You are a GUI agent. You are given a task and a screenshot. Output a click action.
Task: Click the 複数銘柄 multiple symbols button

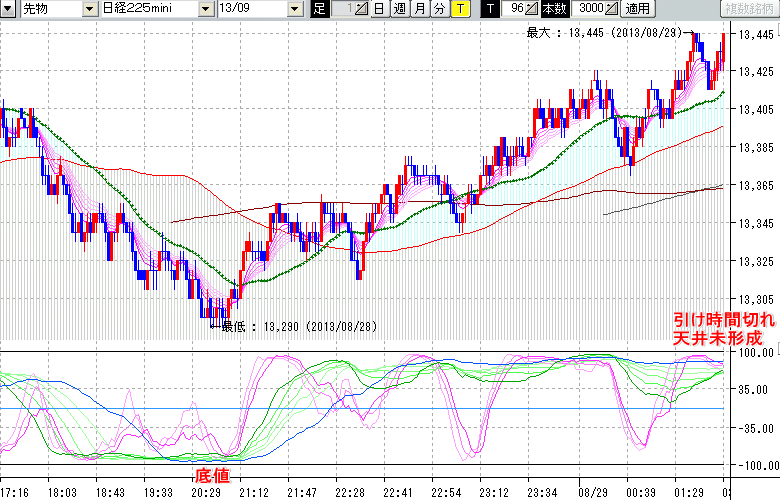(x=748, y=9)
